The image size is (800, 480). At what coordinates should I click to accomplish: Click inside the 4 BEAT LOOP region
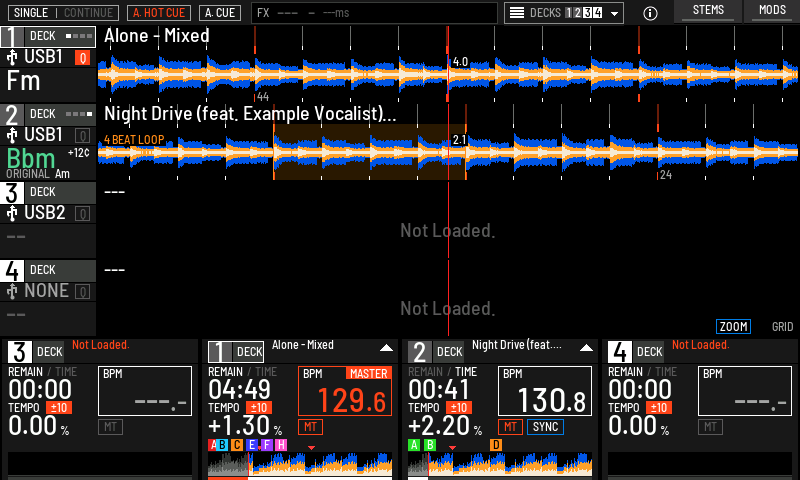369,152
